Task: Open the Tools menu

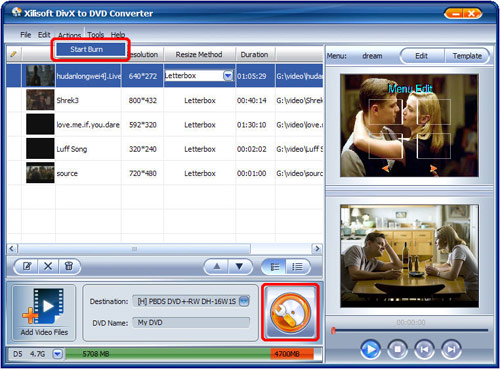Action: point(96,35)
